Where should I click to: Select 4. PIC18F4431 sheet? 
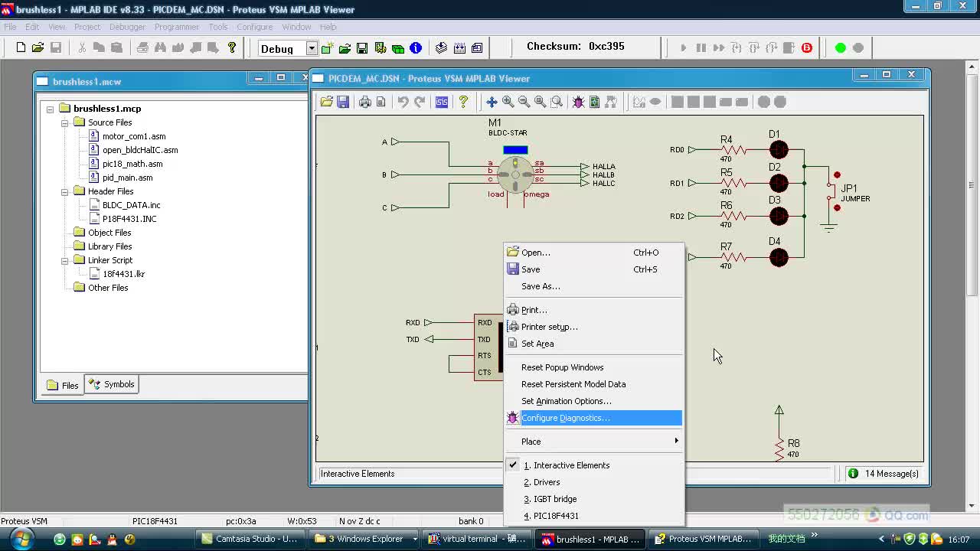click(x=593, y=516)
